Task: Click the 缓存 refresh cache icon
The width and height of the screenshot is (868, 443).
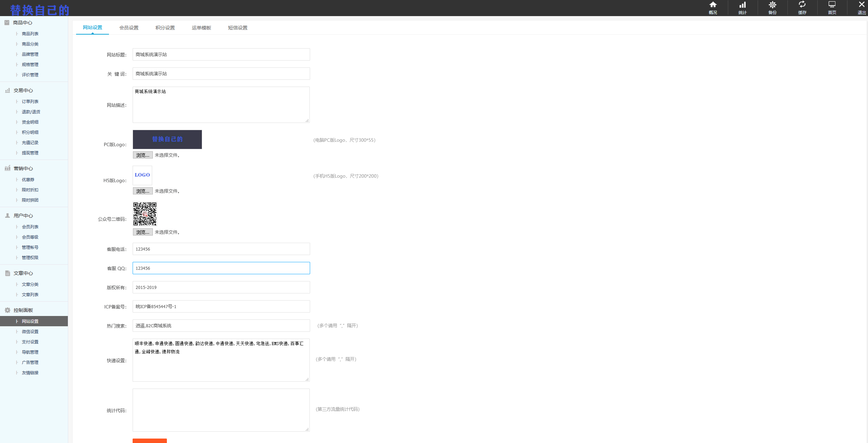Action: click(802, 5)
